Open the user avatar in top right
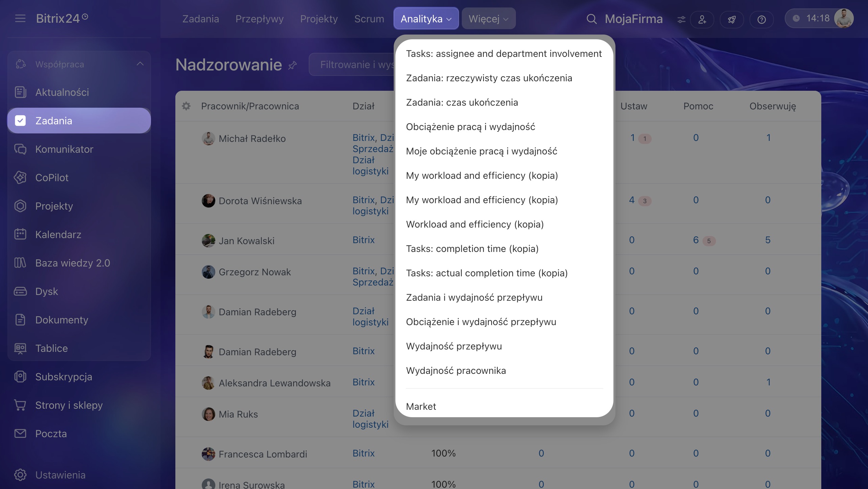868x489 pixels. (x=844, y=18)
